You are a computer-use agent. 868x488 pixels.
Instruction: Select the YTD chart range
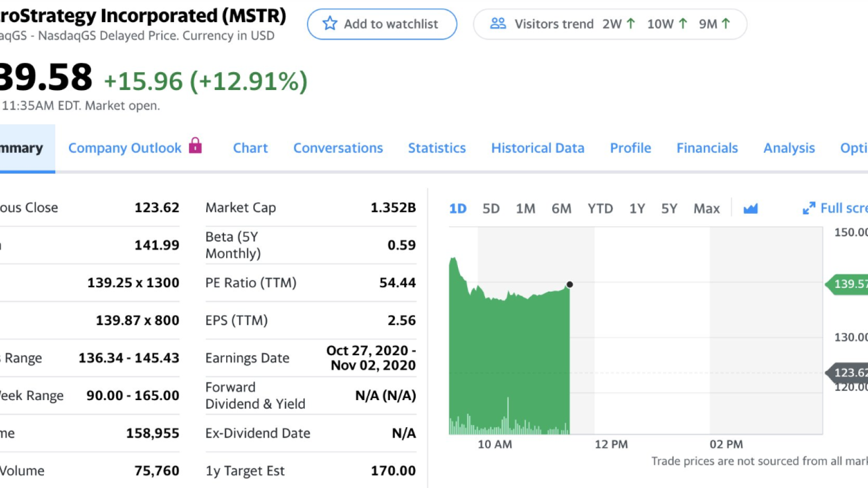[x=600, y=209]
